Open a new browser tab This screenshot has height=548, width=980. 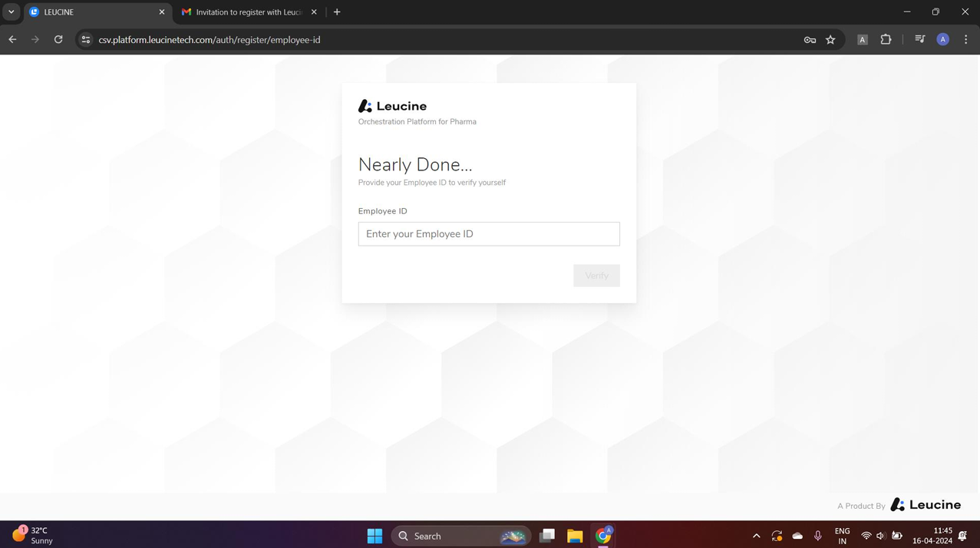click(x=337, y=12)
